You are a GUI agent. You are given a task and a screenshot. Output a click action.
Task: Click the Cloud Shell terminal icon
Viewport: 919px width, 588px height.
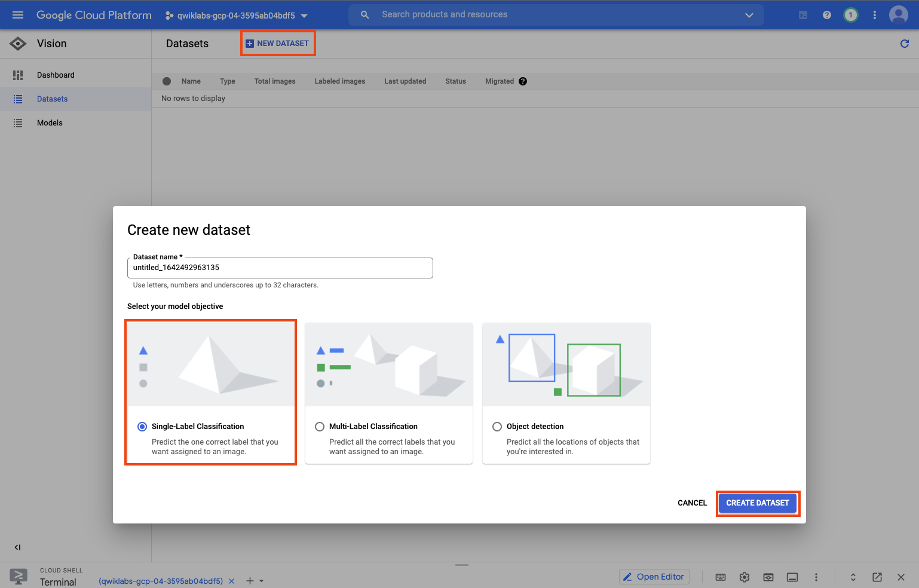pyautogui.click(x=19, y=576)
